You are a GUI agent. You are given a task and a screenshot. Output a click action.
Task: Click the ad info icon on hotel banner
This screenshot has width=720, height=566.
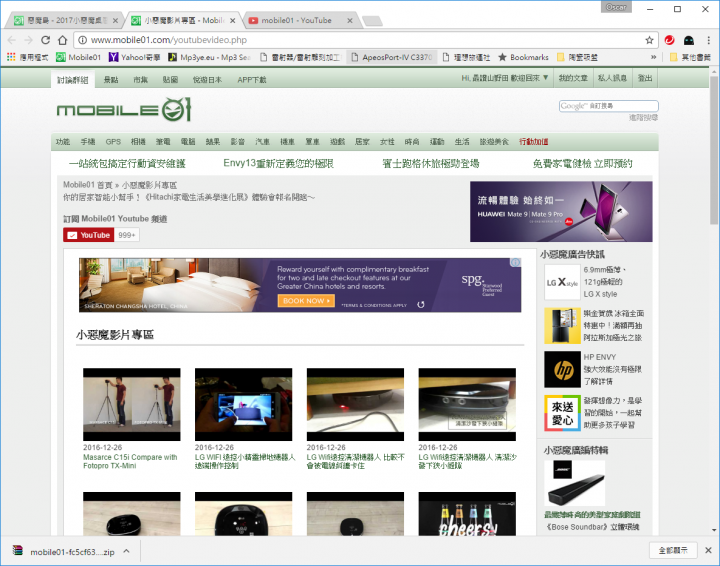515,262
